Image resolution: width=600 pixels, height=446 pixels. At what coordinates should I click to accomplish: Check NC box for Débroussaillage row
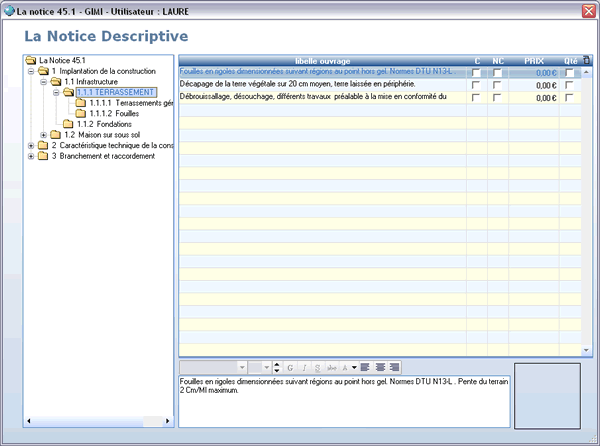click(x=497, y=98)
